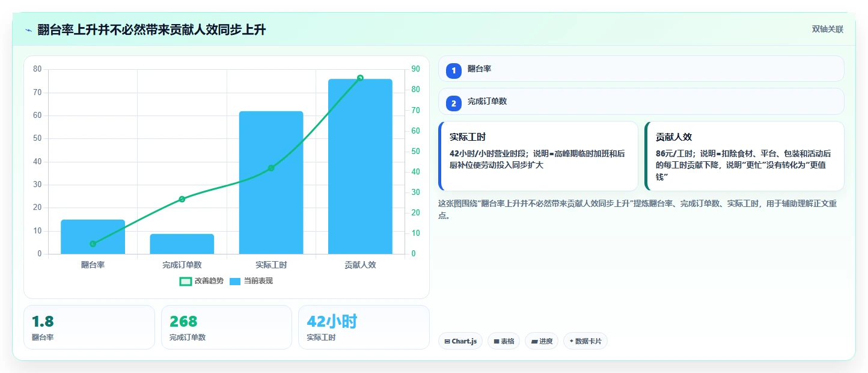868x373 pixels.
Task: Open the 42小时 实际工时 stat card
Action: pos(364,327)
